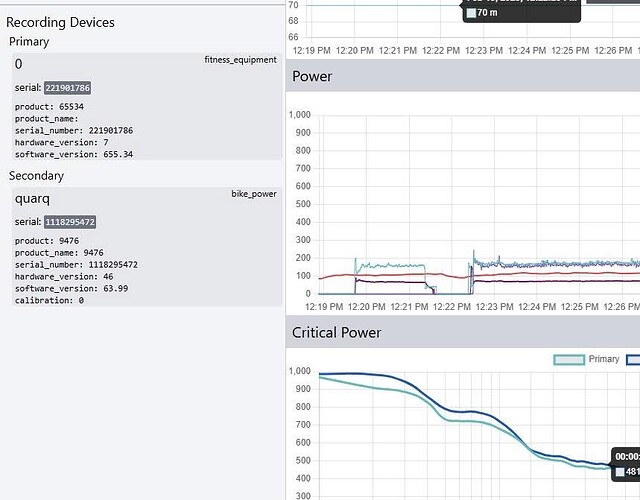The width and height of the screenshot is (640, 500).
Task: Click the Primary devices subheading
Action: [29, 42]
